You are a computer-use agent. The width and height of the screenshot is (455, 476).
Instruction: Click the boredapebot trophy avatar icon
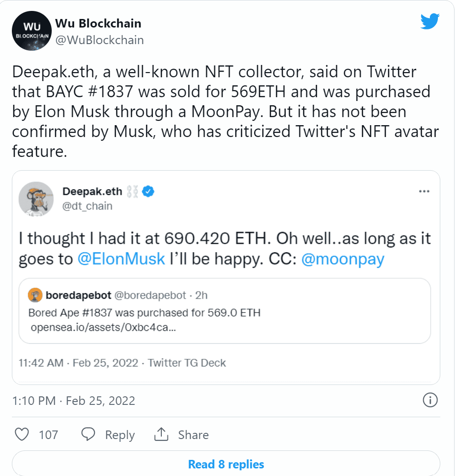pos(34,294)
